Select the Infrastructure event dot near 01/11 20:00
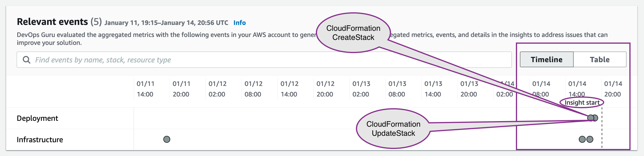The image size is (644, 156). tap(167, 139)
